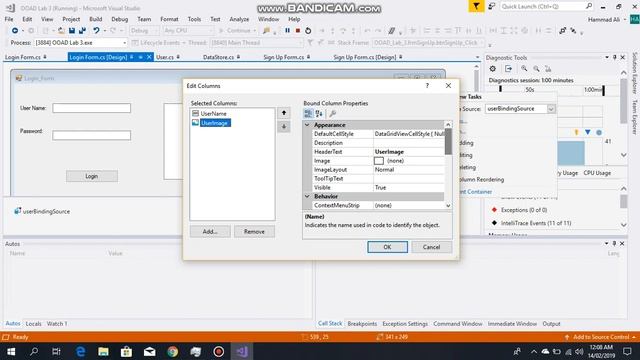Move selected column down with arrow button
This screenshot has width=640, height=360.
tap(284, 127)
